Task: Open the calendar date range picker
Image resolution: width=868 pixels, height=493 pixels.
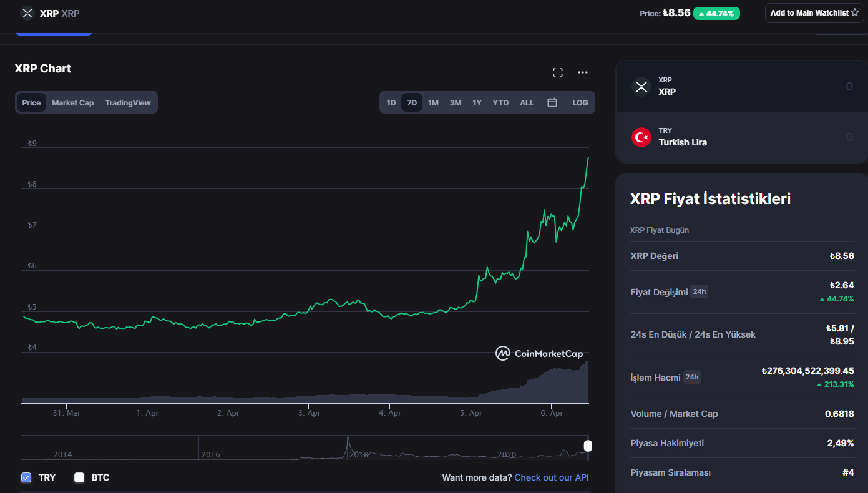Action: (x=552, y=102)
